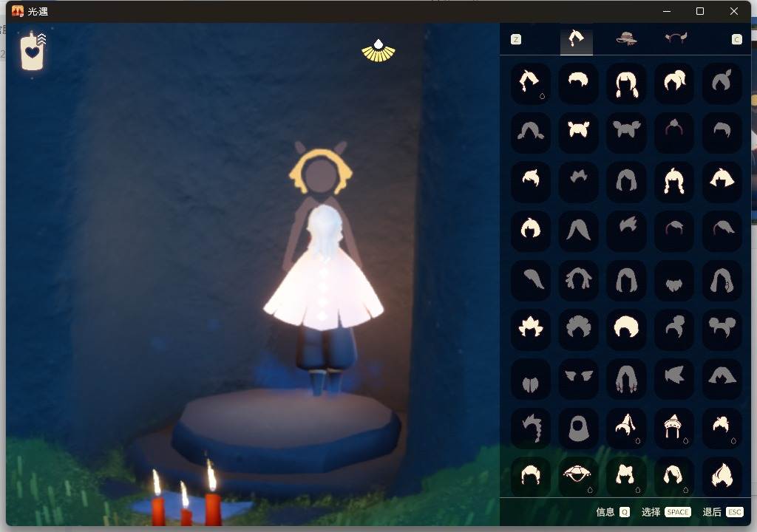Screen dimensions: 757x532
Task: Select the bright round afro hairstyle
Action: [626, 330]
